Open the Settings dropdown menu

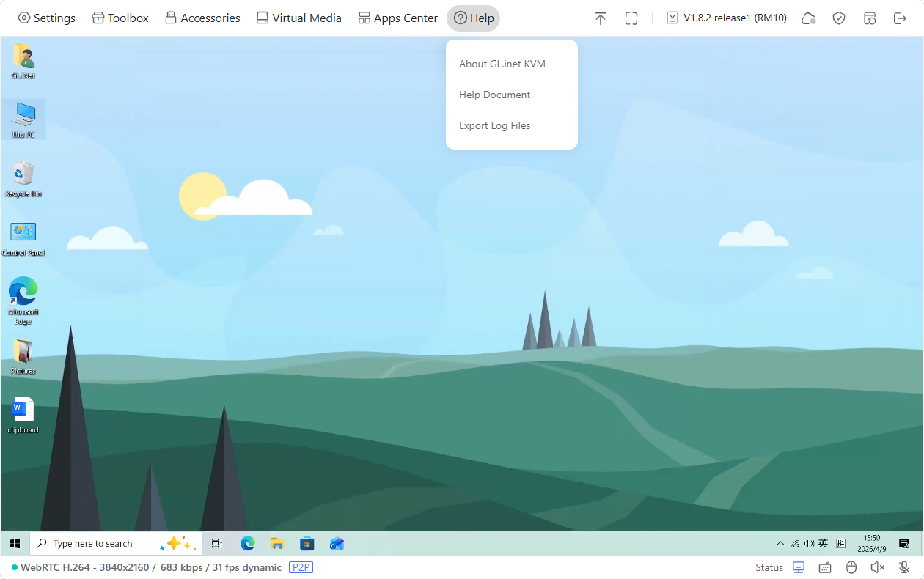(x=46, y=18)
